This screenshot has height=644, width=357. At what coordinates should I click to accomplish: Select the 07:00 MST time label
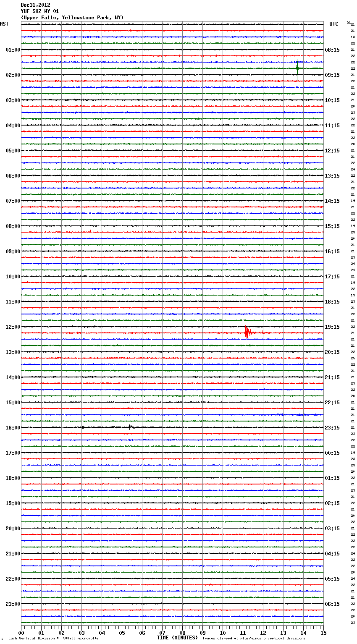tap(13, 201)
